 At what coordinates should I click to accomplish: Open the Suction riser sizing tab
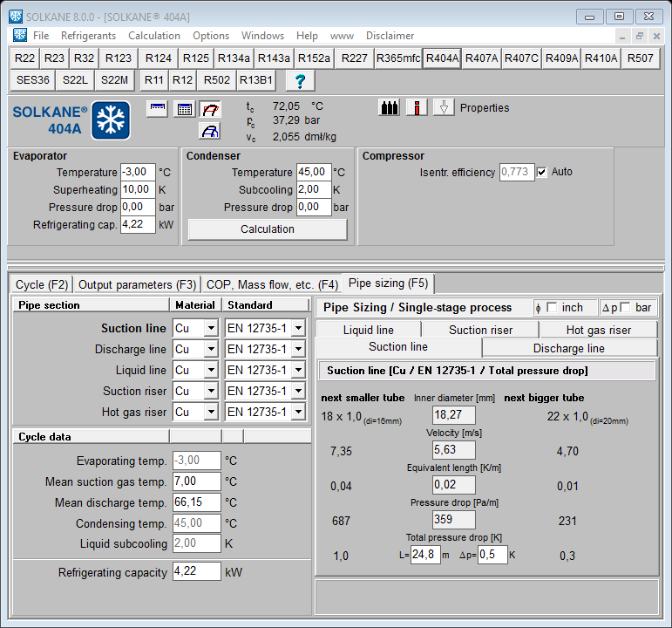[480, 330]
